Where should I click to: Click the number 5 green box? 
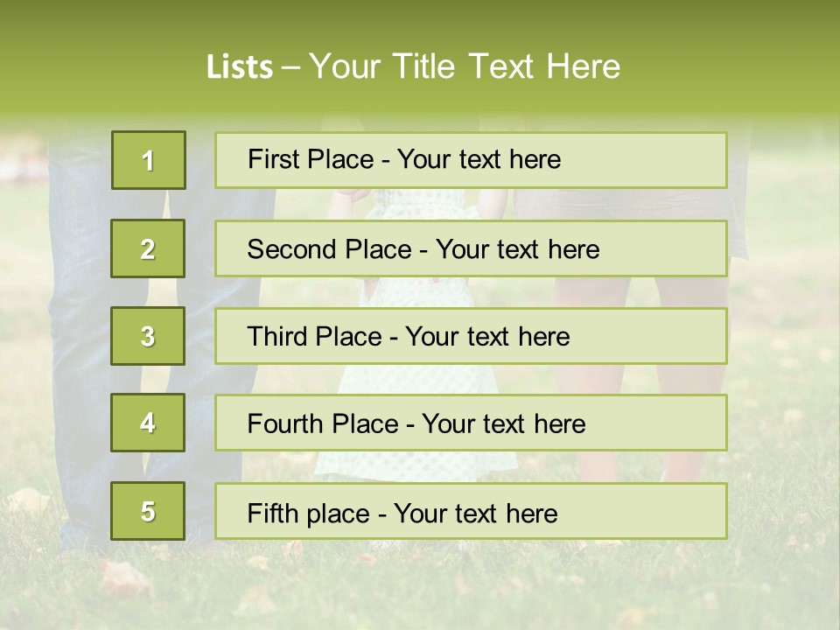(x=148, y=511)
